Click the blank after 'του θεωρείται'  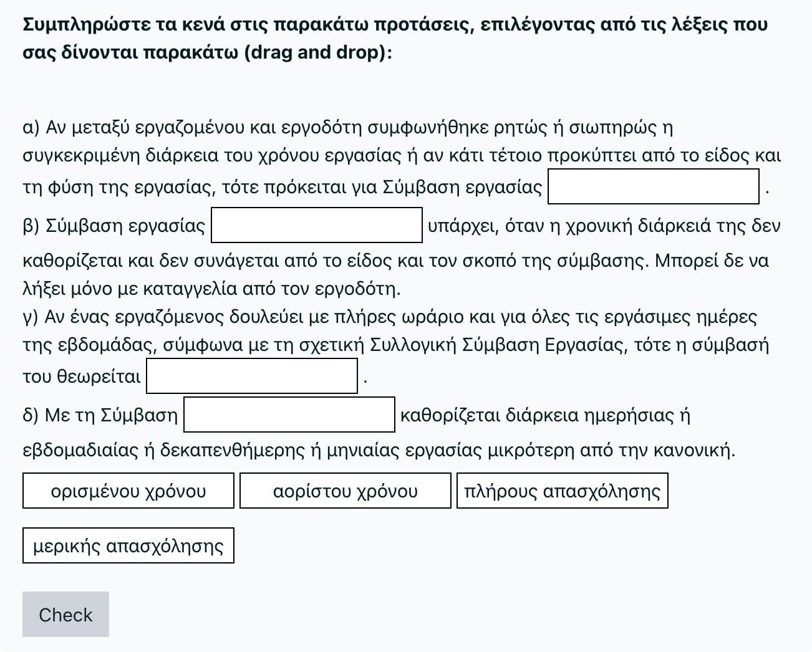pyautogui.click(x=252, y=376)
